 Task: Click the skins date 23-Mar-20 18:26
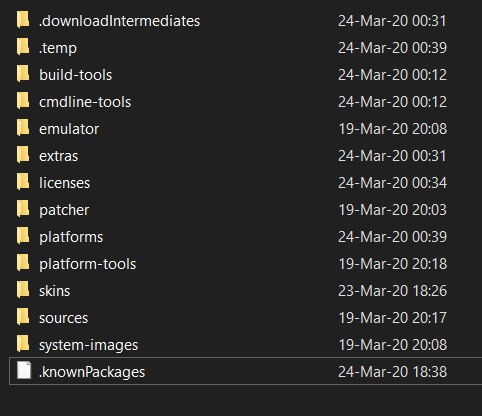(393, 291)
